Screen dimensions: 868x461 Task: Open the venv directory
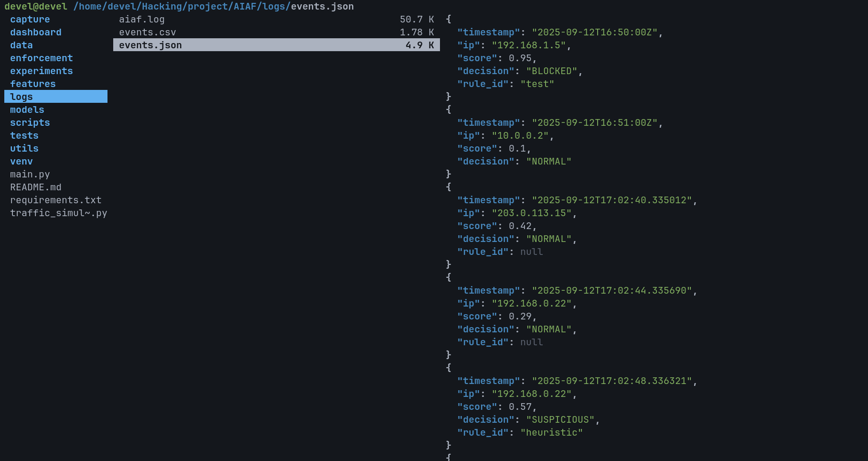point(21,162)
